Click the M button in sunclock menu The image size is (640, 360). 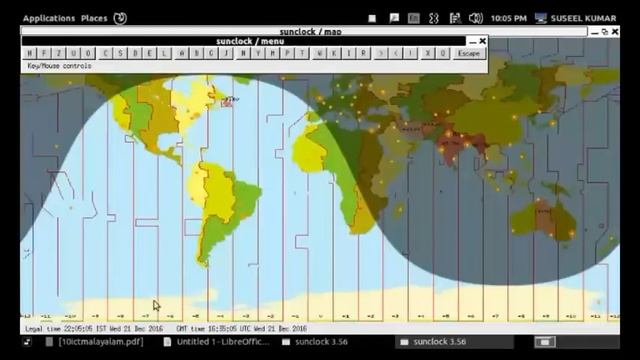273,53
